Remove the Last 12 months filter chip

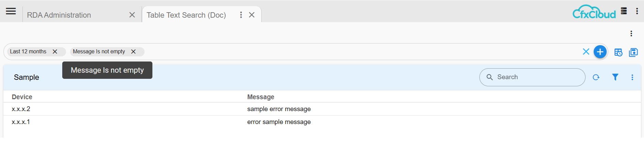pyautogui.click(x=55, y=52)
